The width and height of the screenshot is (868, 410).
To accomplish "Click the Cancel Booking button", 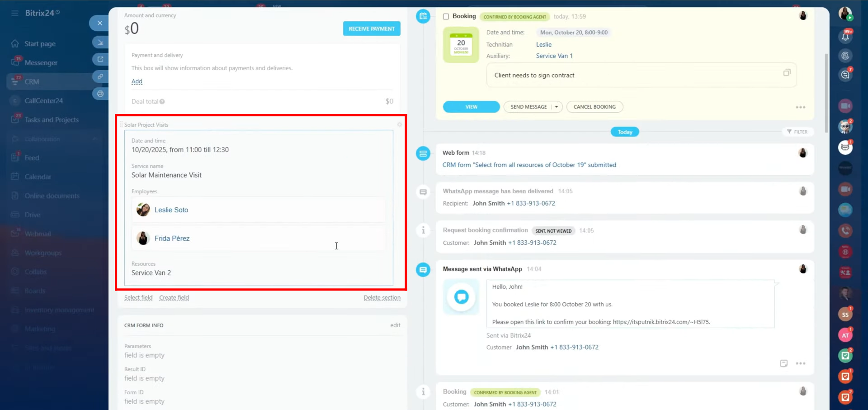I will [x=594, y=107].
